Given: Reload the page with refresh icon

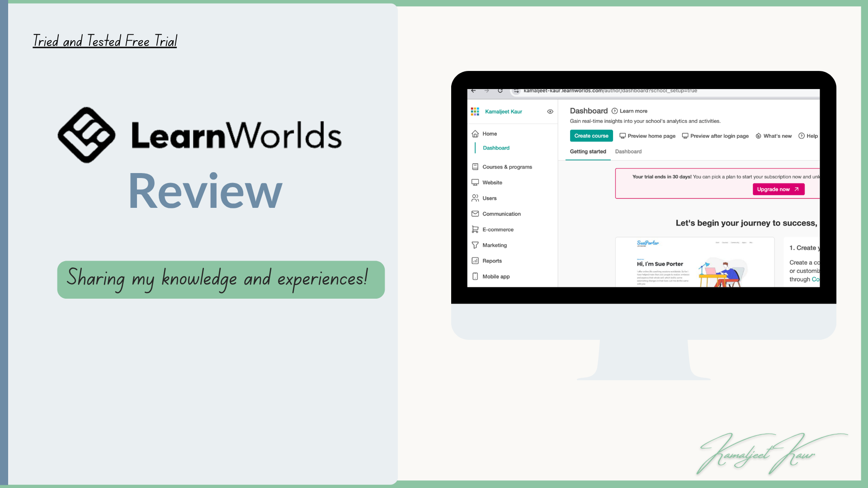Looking at the screenshot, I should (x=500, y=91).
